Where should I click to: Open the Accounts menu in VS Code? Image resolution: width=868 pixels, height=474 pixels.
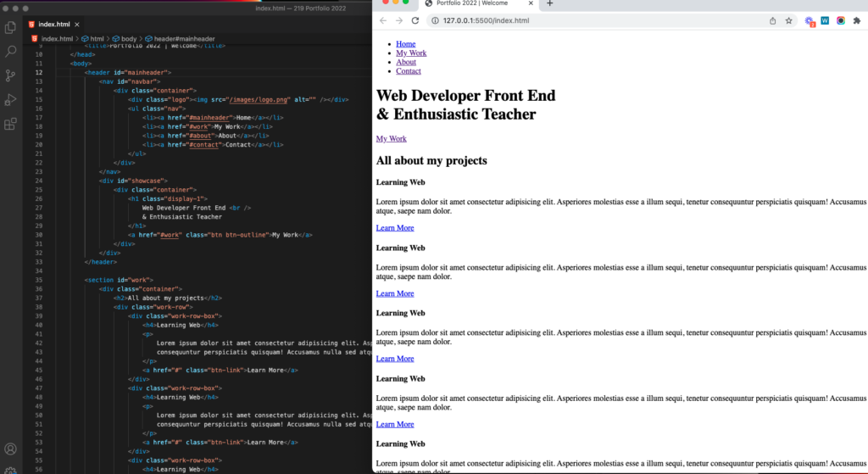pos(10,449)
